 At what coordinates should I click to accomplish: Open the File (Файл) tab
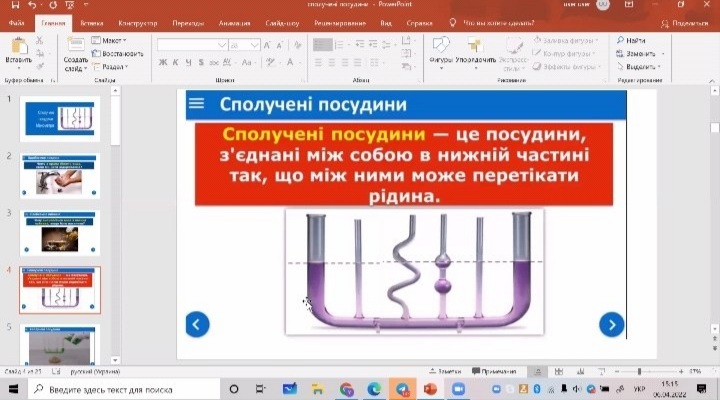[17, 23]
